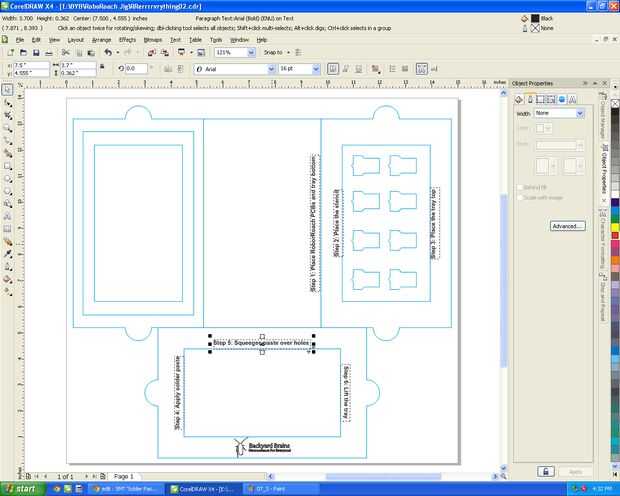
Task: Select the Rectangle tool
Action: 8,166
